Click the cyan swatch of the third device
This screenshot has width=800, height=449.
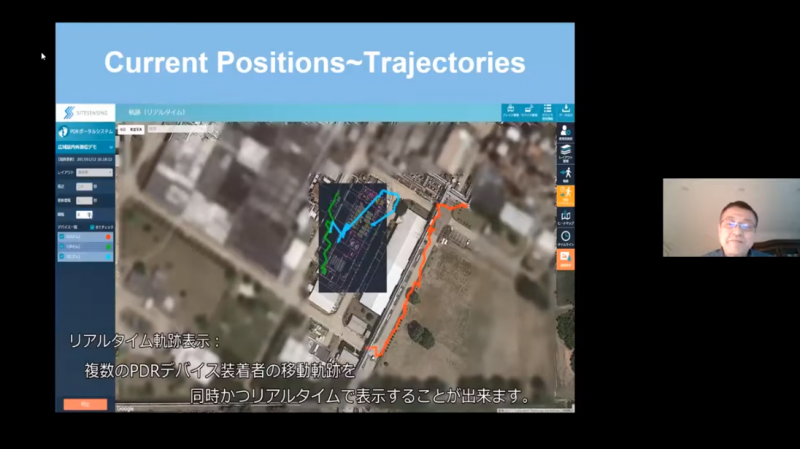click(x=108, y=256)
